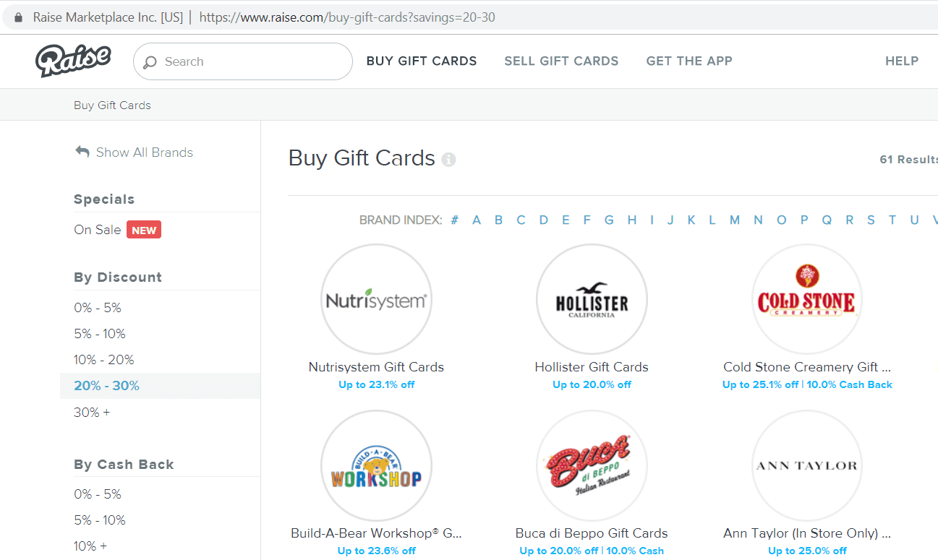Click the NEW badge beside On Sale
938x560 pixels.
coord(143,230)
